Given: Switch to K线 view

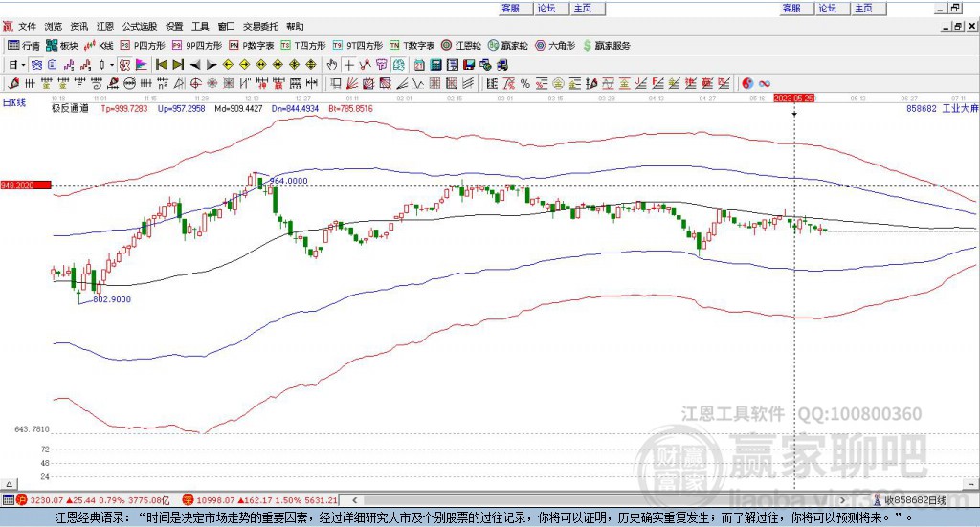Looking at the screenshot, I should pos(99,46).
